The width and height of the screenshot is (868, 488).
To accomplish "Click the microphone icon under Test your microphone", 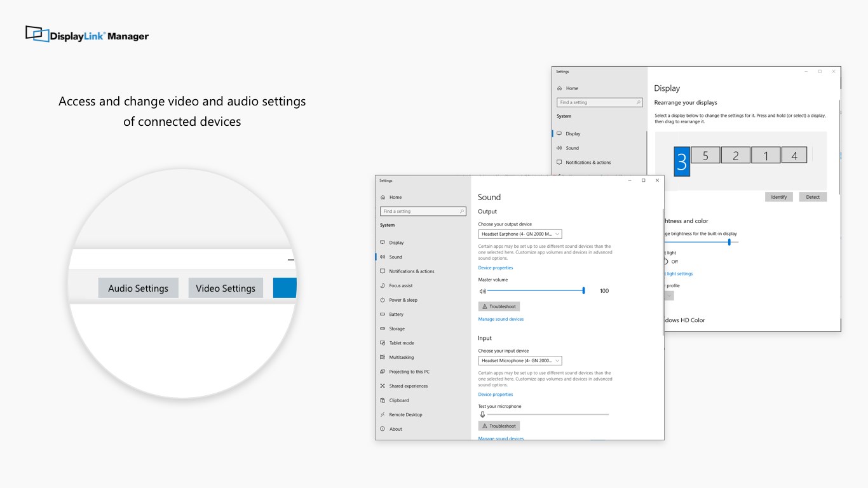I will pyautogui.click(x=483, y=414).
